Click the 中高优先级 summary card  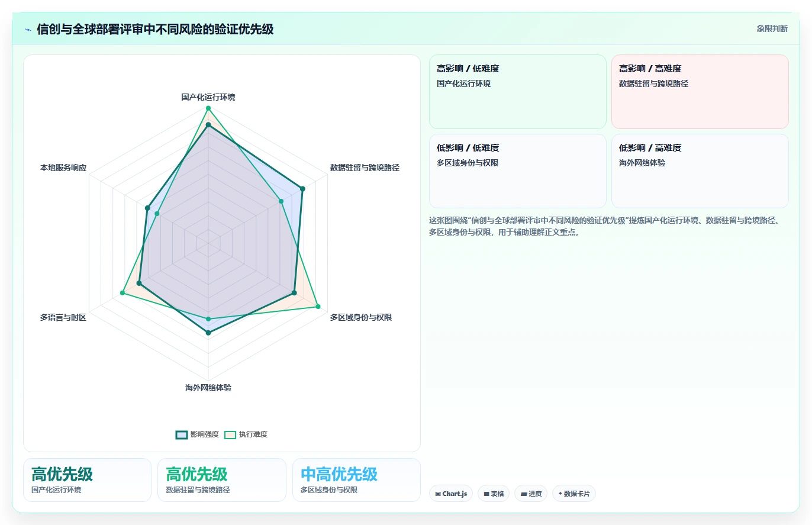pyautogui.click(x=356, y=480)
